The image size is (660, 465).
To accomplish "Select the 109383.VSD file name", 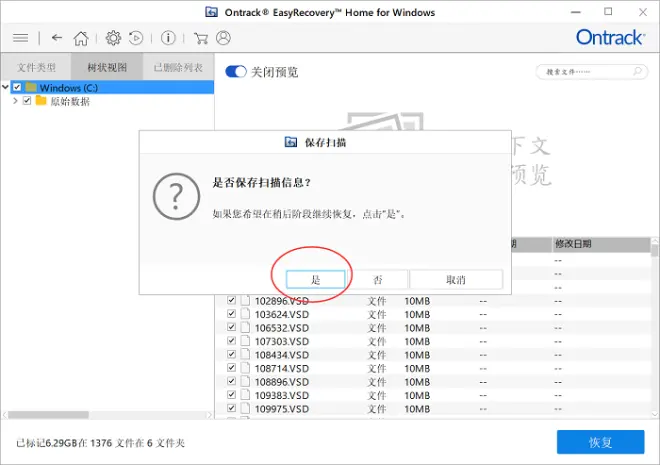I will [282, 395].
